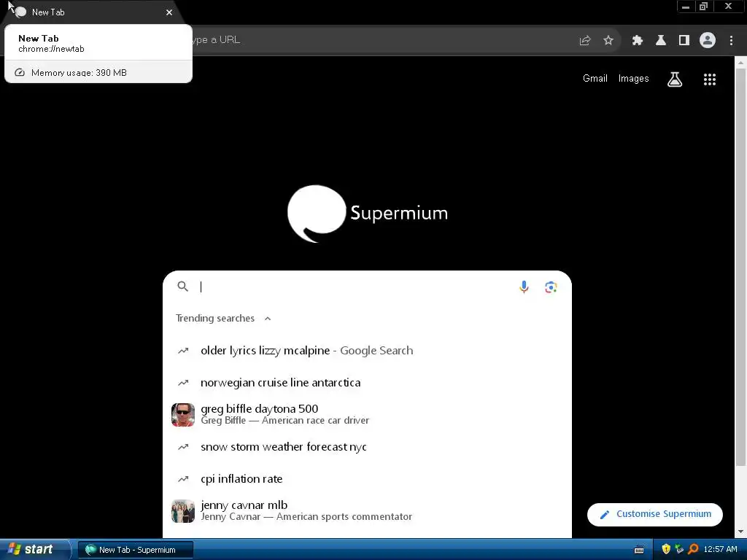Click the Customise Supermium button
The width and height of the screenshot is (747, 560).
pos(655,514)
